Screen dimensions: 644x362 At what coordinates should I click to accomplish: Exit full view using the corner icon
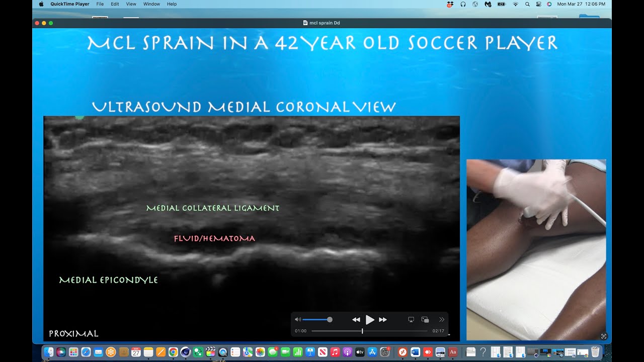pos(604,336)
